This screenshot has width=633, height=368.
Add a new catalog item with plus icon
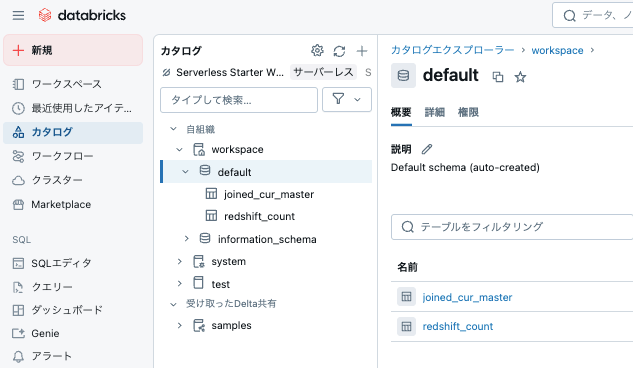(x=362, y=51)
